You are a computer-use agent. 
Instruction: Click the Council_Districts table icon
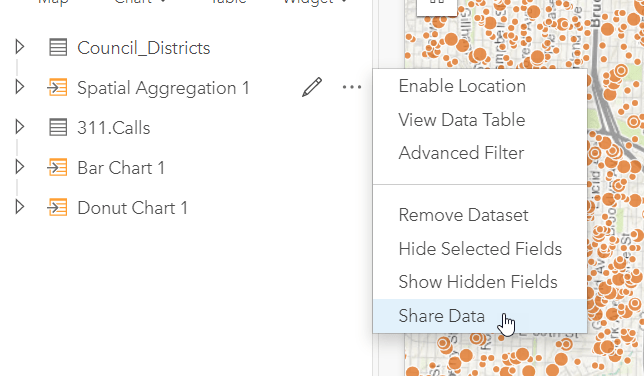58,47
